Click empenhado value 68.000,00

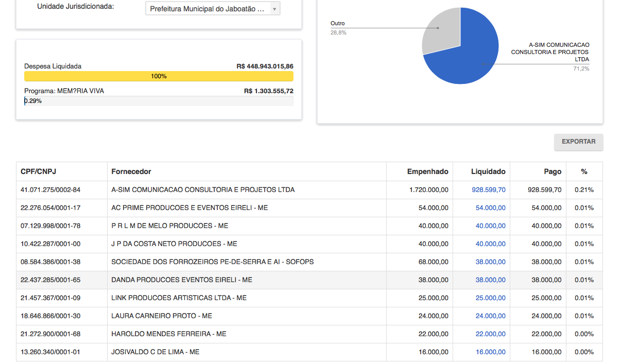[x=434, y=262]
